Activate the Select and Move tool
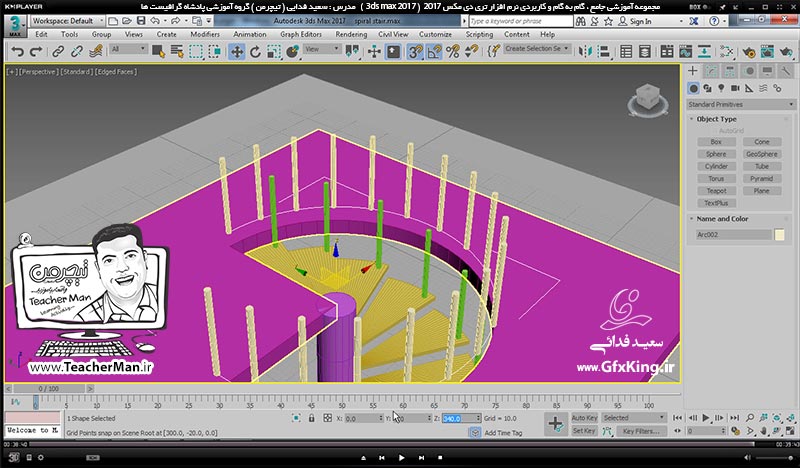 click(x=237, y=52)
